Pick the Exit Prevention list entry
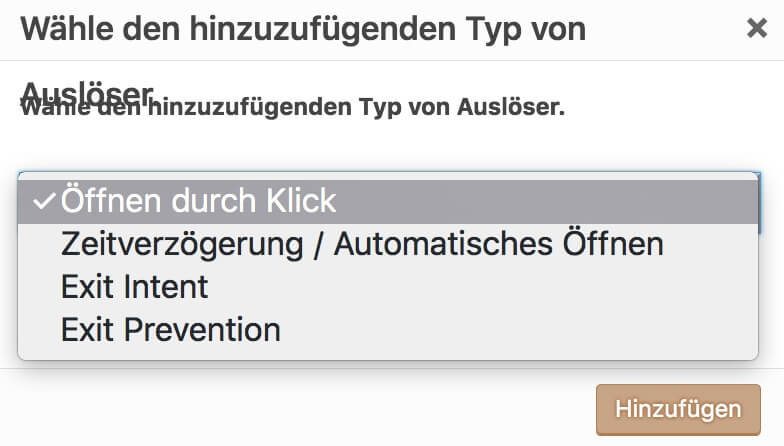 (170, 329)
